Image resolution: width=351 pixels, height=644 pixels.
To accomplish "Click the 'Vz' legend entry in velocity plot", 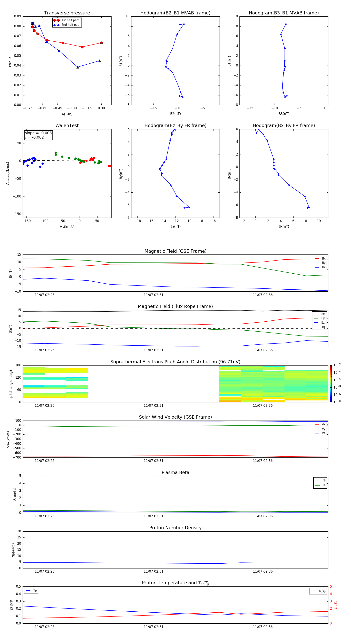I will point(320,433).
